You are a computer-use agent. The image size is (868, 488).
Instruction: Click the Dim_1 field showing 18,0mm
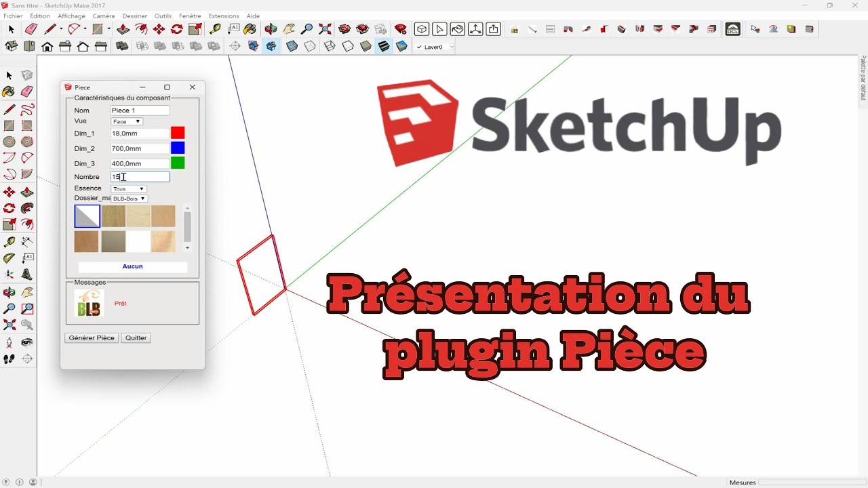(140, 134)
